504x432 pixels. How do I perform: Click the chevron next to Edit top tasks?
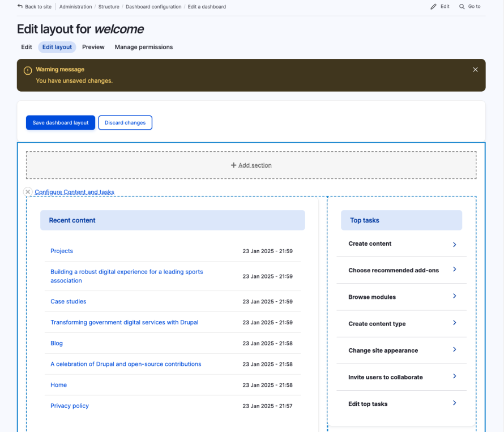pos(455,403)
